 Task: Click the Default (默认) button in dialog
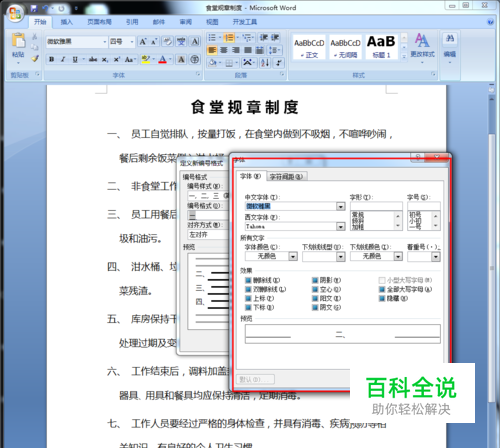255,379
